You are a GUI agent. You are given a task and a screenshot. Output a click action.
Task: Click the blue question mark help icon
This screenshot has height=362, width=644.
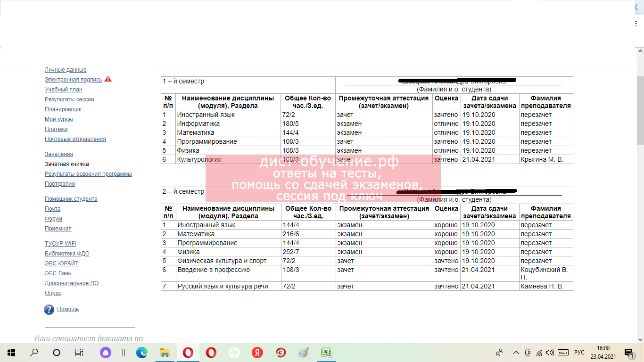pos(49,310)
